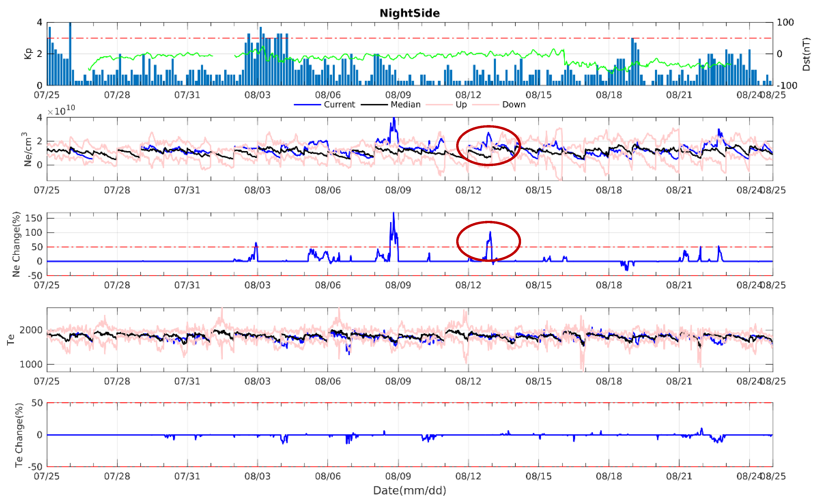Click the 150 tick on the Ne Change axis
Screen dimensions: 817x504
(34, 218)
